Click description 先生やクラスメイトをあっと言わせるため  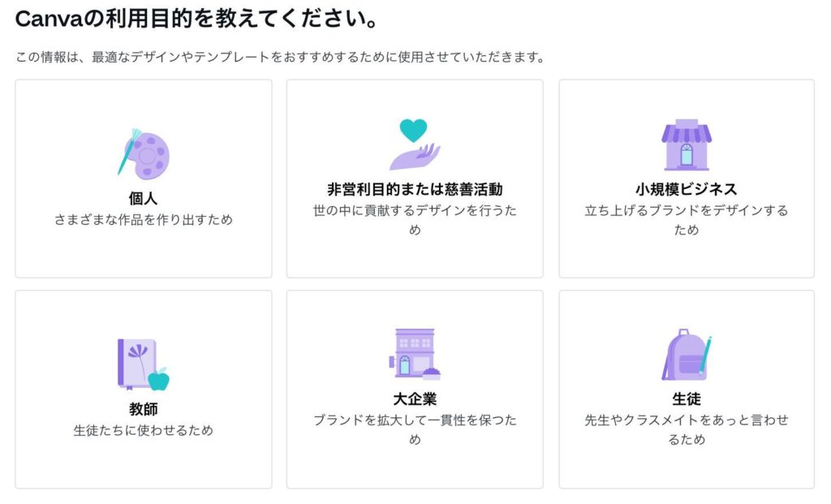coord(687,429)
